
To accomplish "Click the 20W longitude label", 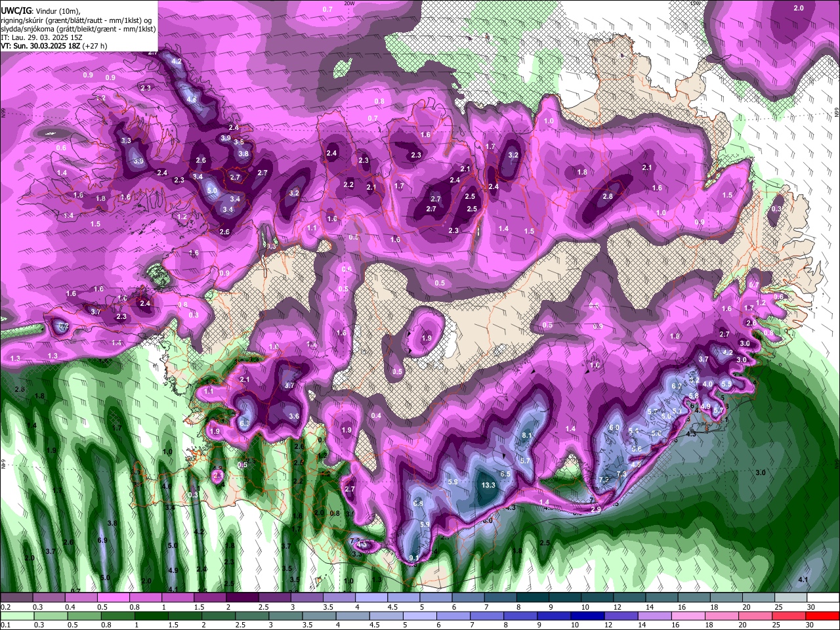I will point(349,3).
